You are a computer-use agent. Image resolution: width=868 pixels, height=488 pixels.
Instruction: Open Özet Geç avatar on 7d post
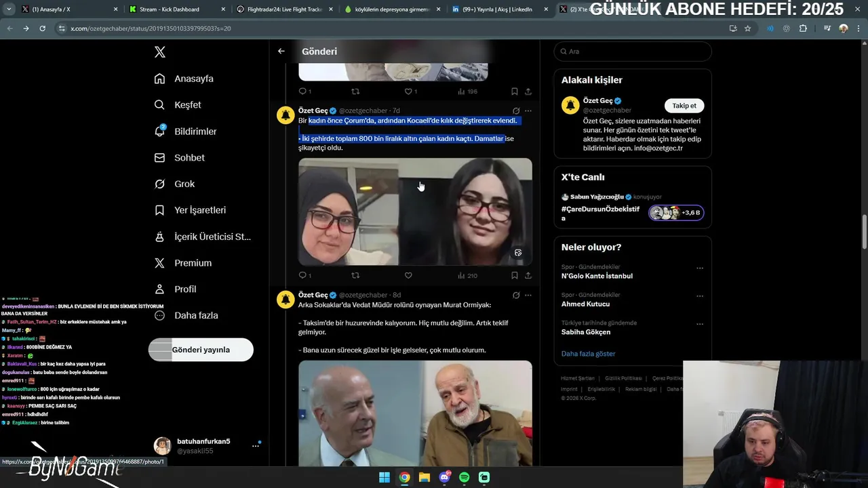(x=285, y=115)
